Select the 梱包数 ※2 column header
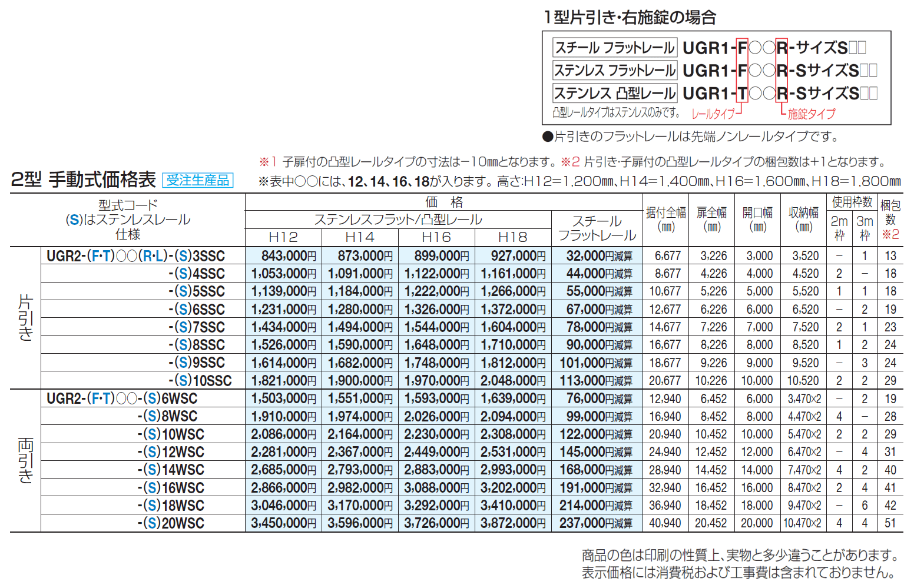The width and height of the screenshot is (914, 588). click(892, 220)
